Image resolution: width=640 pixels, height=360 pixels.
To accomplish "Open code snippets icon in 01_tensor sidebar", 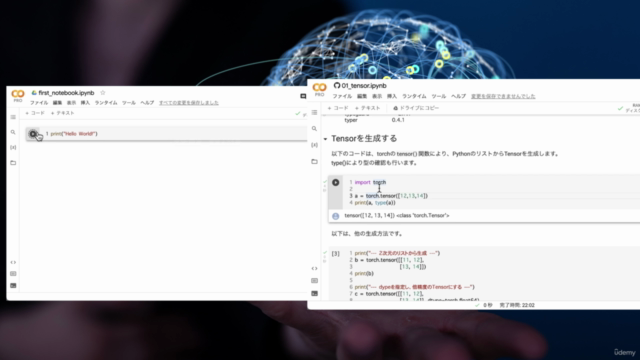I will pos(314,268).
